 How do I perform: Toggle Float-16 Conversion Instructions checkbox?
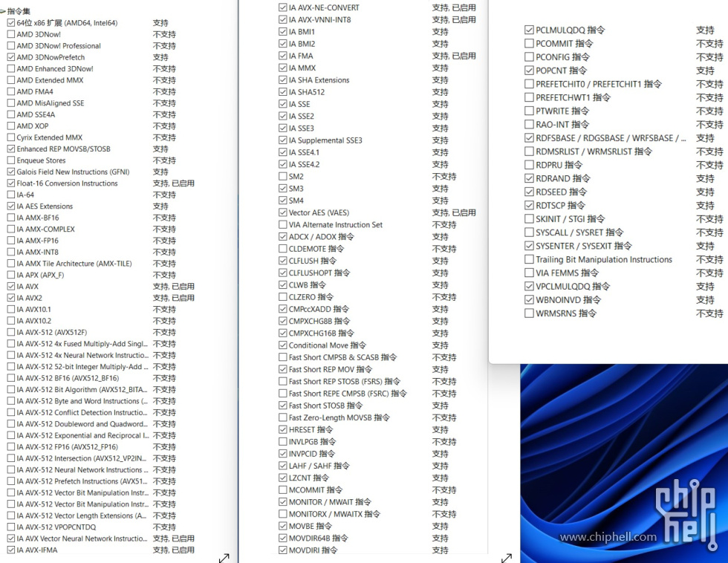click(x=11, y=183)
